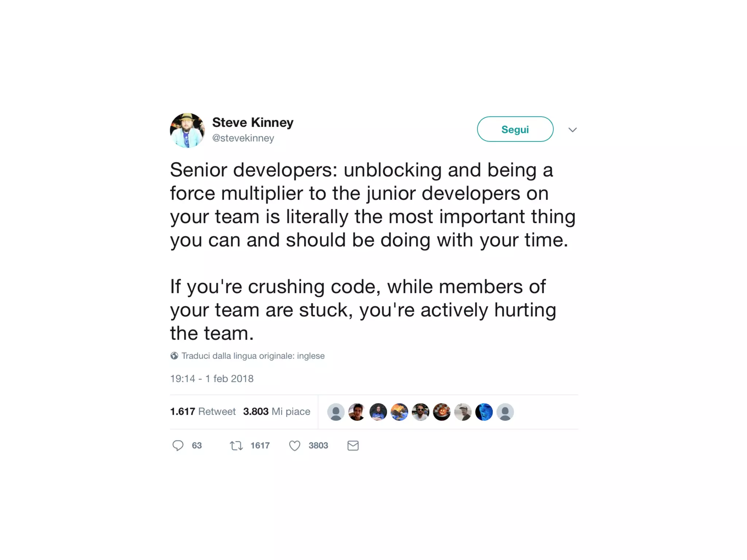Click the blue-toned liker avatar
Image resolution: width=747 pixels, height=560 pixels.
tap(484, 412)
